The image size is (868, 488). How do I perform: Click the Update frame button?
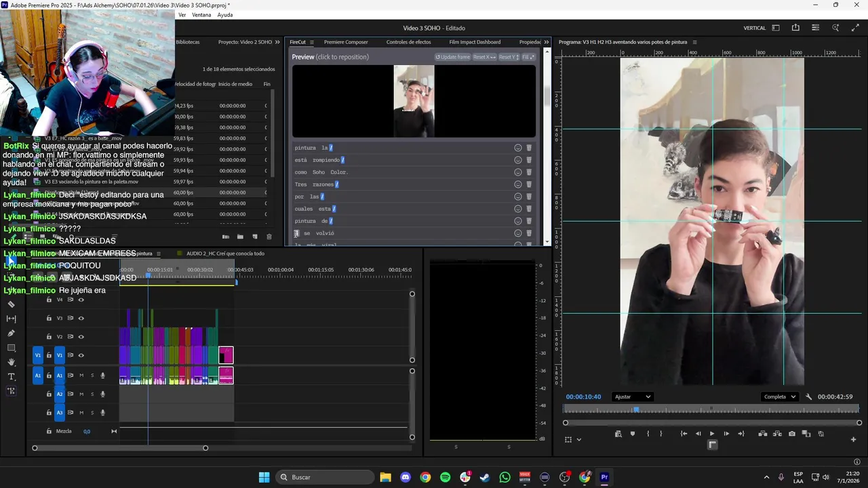pos(452,57)
